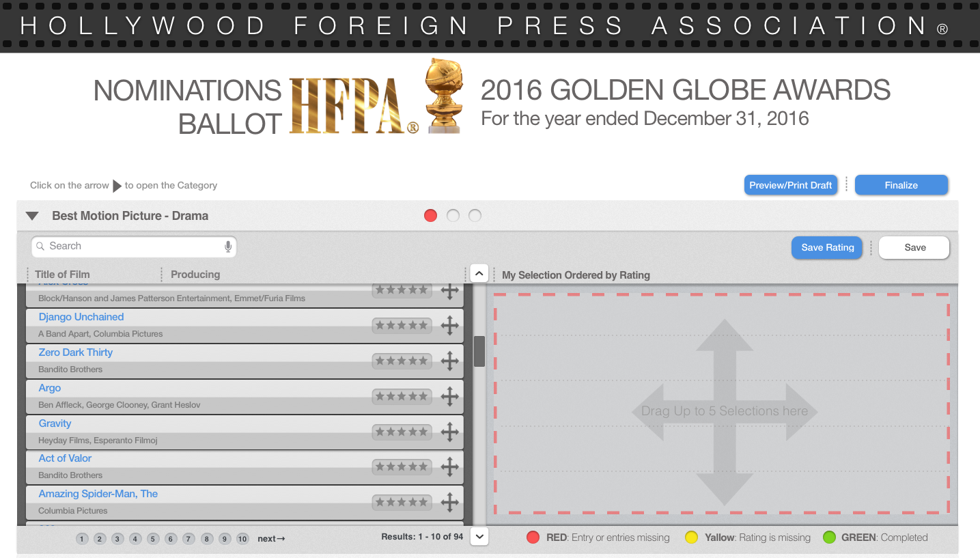Click the drag handle icon for Django Unchained

point(449,326)
